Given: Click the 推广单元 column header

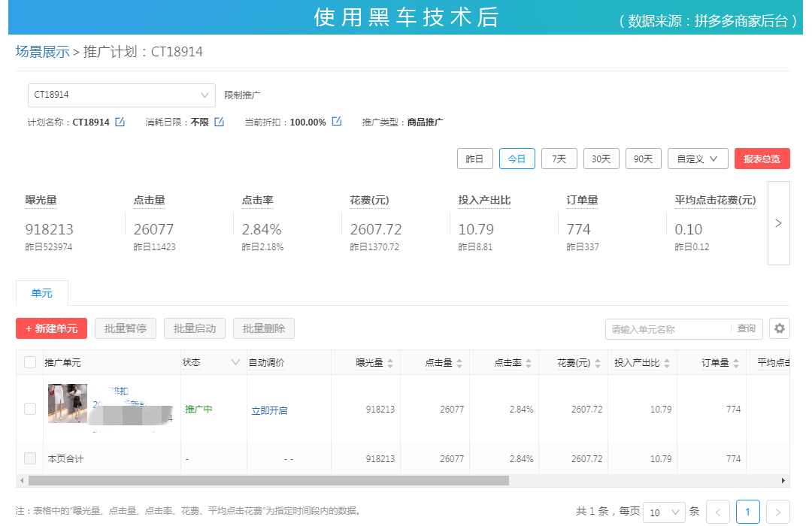Looking at the screenshot, I should pos(62,362).
